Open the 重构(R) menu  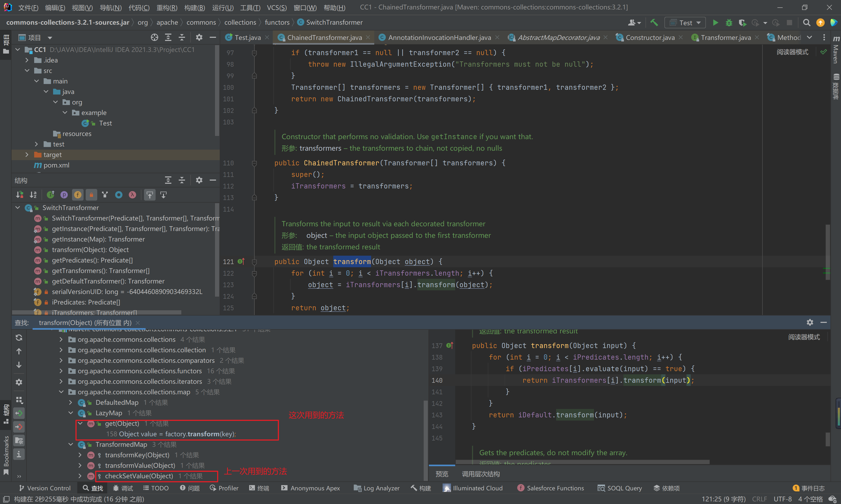point(167,7)
